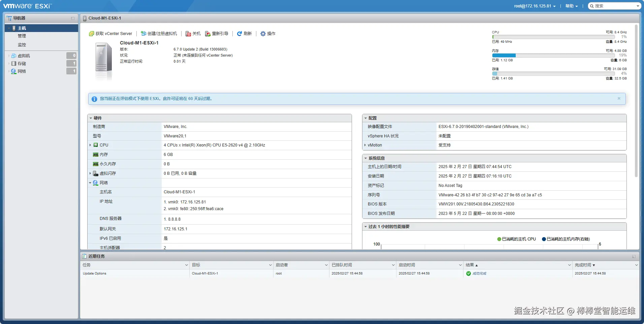Screen dimensions: 644x324
Task: Click the 虚拟机 virtual machines icon in navigator
Action: [14, 56]
